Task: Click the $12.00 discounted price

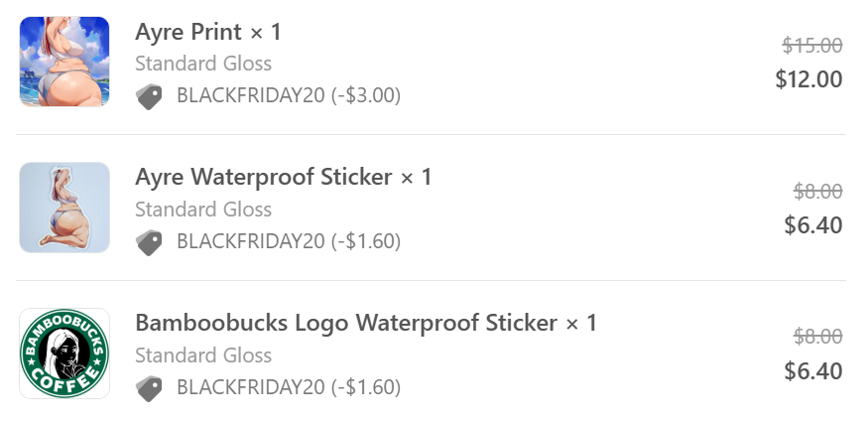Action: click(x=808, y=79)
